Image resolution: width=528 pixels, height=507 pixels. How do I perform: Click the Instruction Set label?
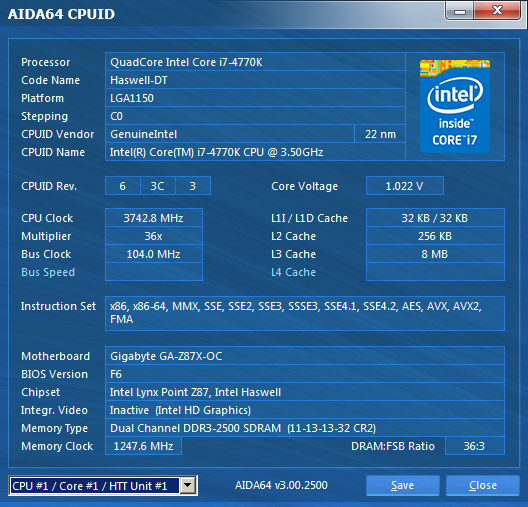[58, 306]
